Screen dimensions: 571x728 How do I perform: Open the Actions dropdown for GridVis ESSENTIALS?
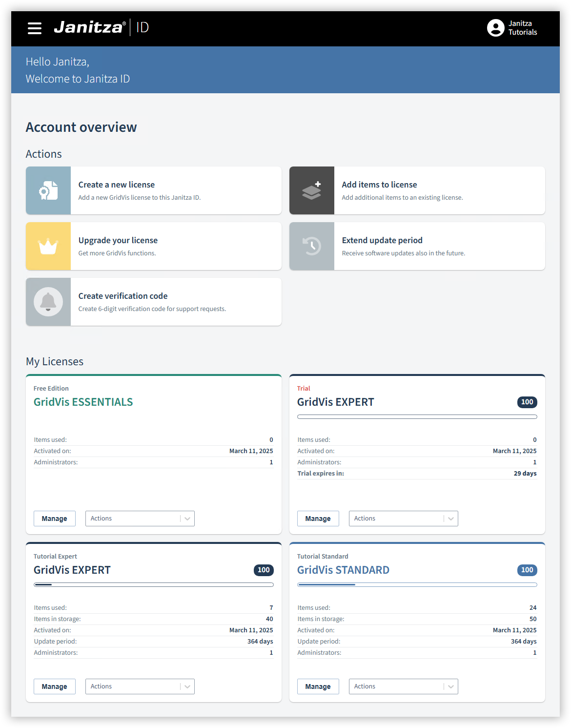[140, 518]
